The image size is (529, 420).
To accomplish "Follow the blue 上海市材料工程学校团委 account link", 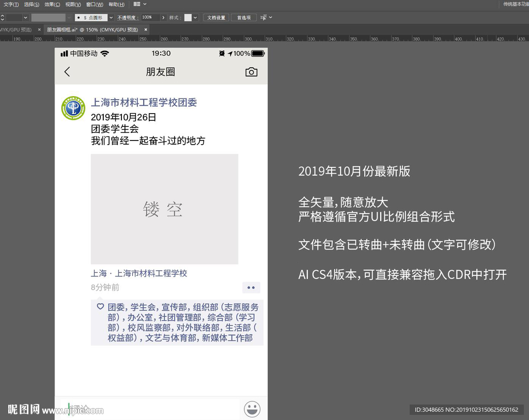I will pos(143,102).
